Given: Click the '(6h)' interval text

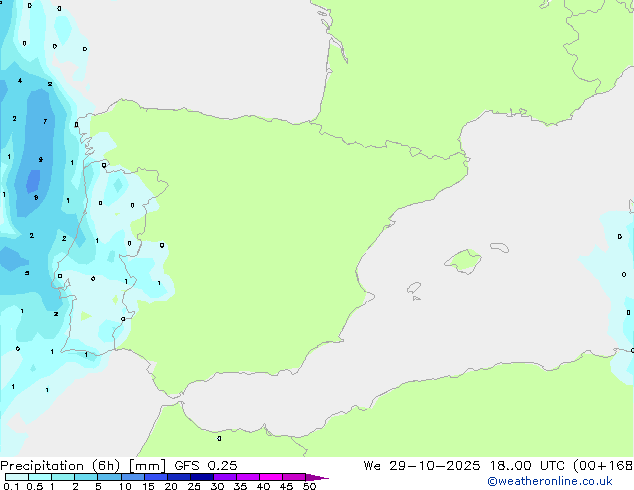Looking at the screenshot, I should 106,466.
